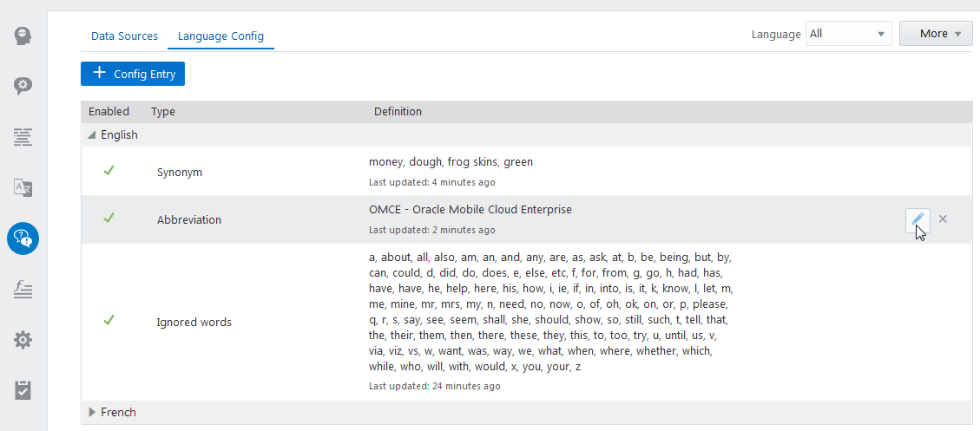Toggle enabled checkmark for Synonym entry
This screenshot has height=431, width=980.
[x=109, y=171]
